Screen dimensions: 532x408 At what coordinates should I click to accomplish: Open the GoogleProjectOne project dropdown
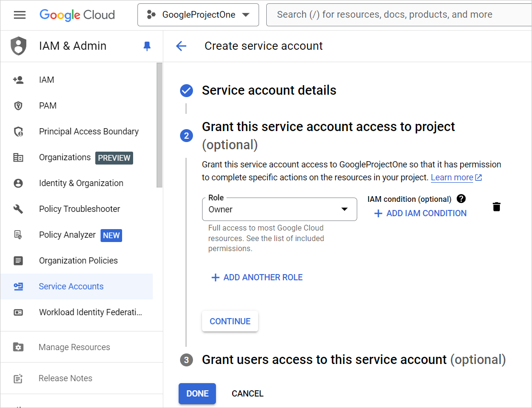(198, 15)
